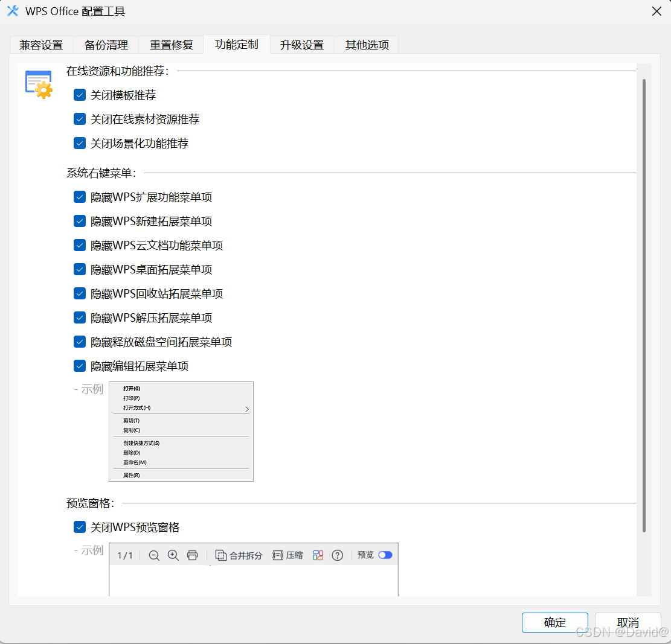This screenshot has width=671, height=644.
Task: Click 重命名(M) in example context menu
Action: tap(135, 462)
